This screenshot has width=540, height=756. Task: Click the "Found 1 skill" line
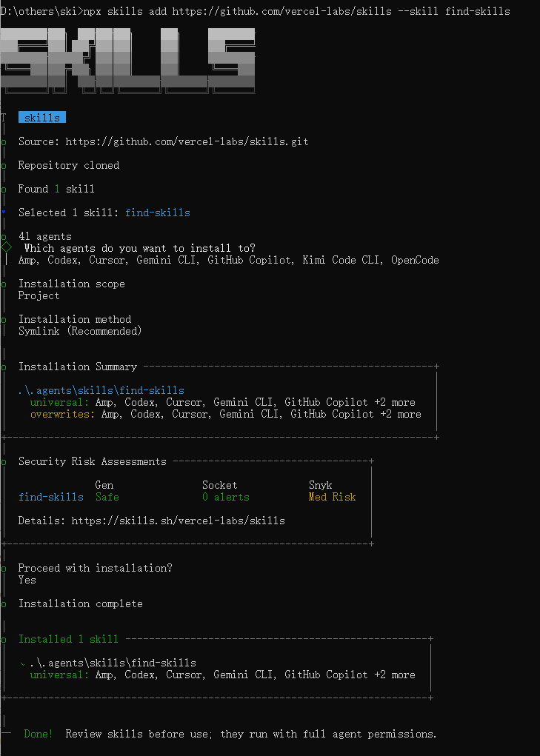pos(56,189)
